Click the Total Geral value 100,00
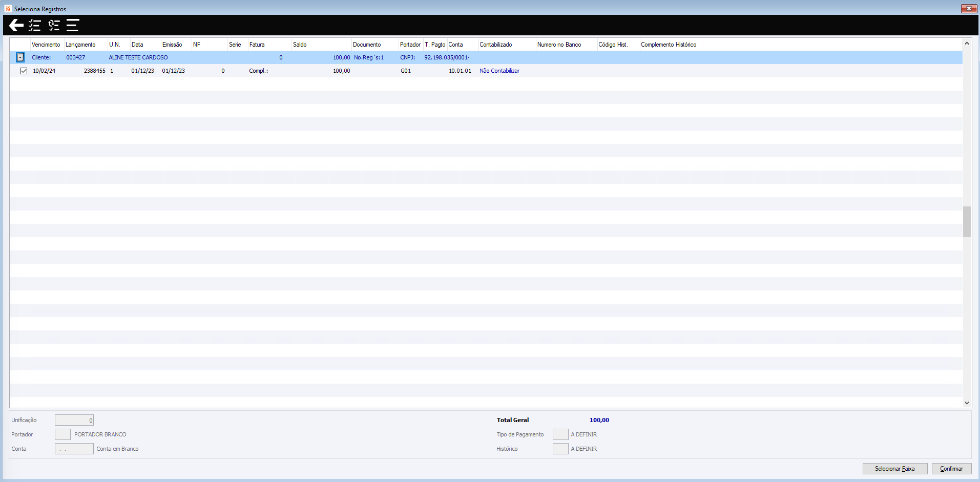Viewport: 980px width, 482px height. (599, 420)
